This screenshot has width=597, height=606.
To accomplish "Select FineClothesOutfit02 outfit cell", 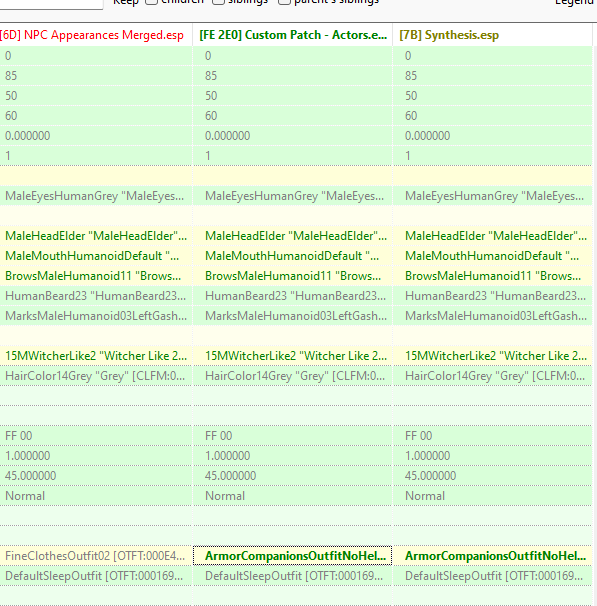I will [x=96, y=556].
